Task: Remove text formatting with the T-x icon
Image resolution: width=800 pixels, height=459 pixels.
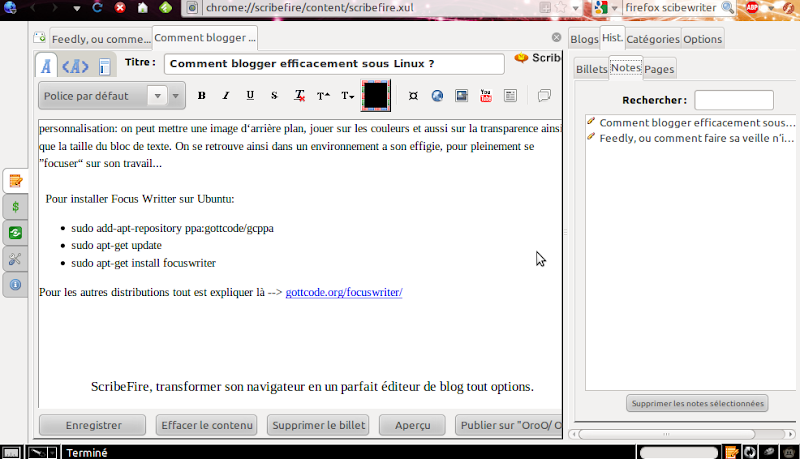Action: point(299,95)
